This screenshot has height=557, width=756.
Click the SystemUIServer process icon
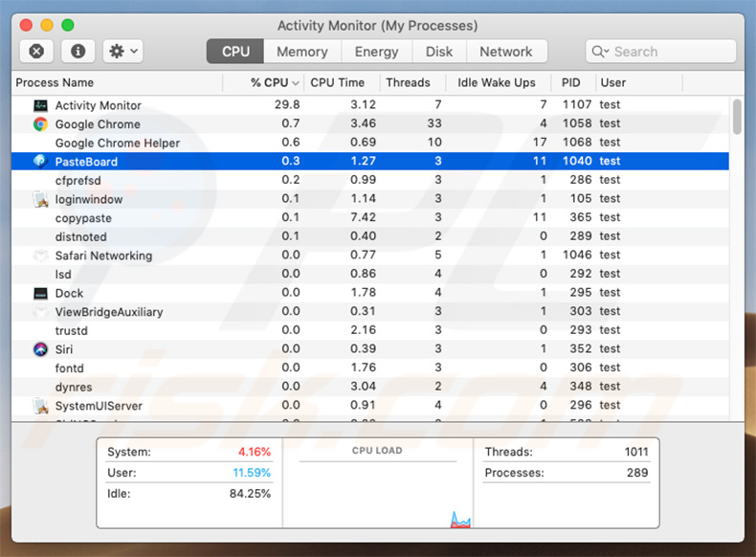40,406
